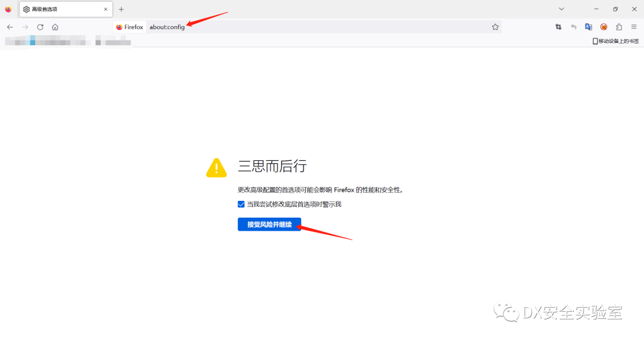Uncheck the 当我尝试修改底层首选项时警示我 checkbox
The width and height of the screenshot is (644, 341).
(241, 204)
